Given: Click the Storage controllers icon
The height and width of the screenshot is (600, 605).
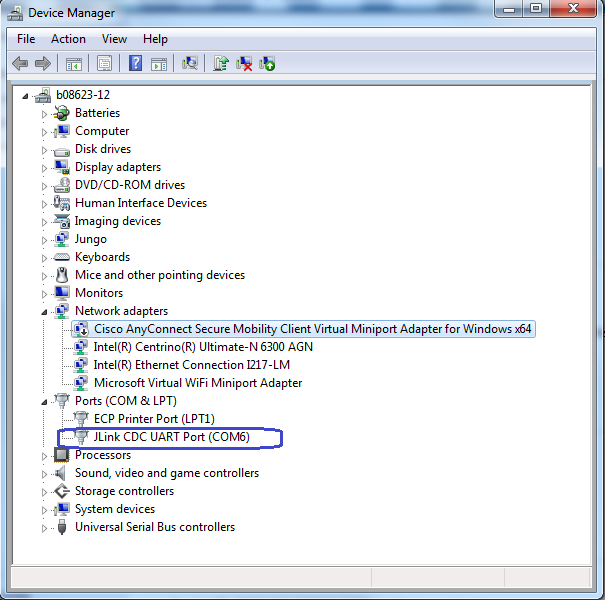Looking at the screenshot, I should pyautogui.click(x=62, y=491).
